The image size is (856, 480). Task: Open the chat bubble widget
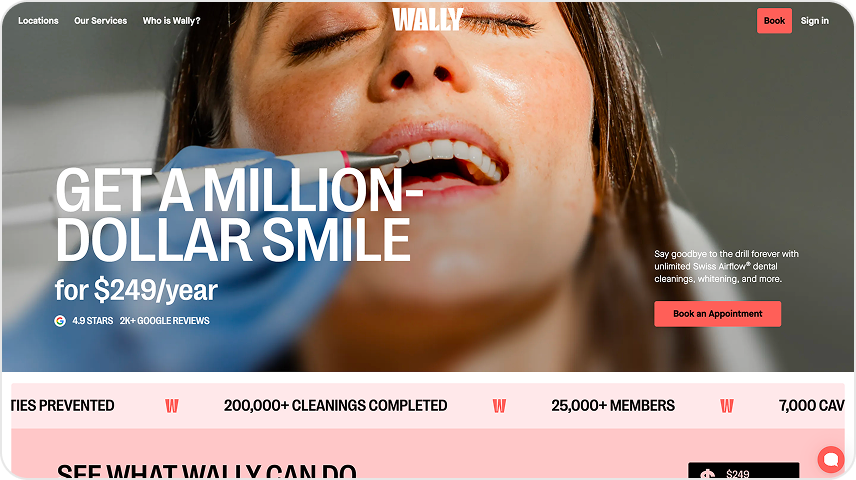[x=830, y=459]
